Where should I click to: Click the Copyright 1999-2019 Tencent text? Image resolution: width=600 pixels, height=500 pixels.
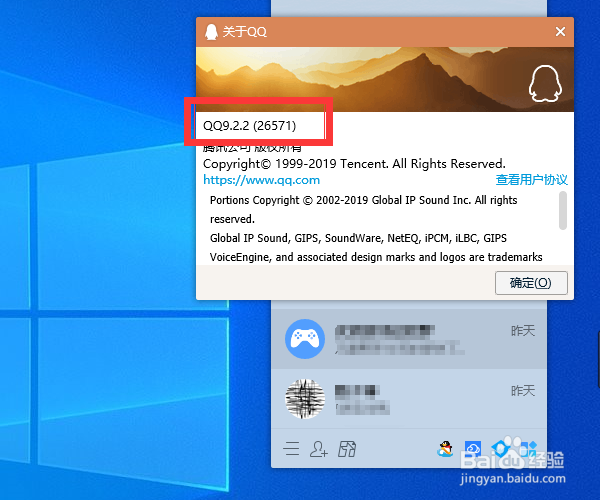[x=354, y=164]
